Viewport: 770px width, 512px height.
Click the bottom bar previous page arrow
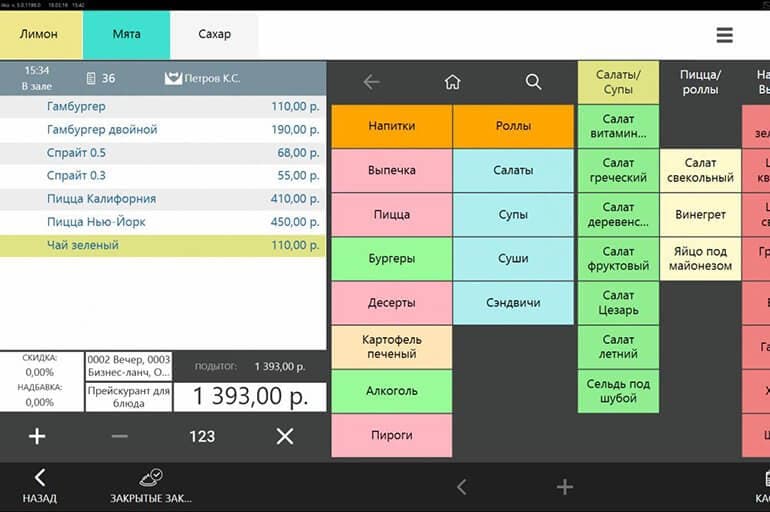[462, 487]
